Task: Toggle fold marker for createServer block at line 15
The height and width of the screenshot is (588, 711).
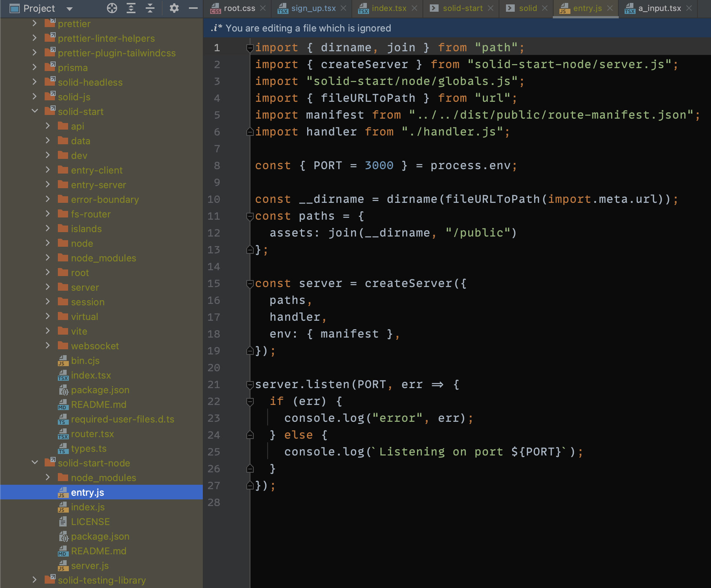Action: (250, 284)
